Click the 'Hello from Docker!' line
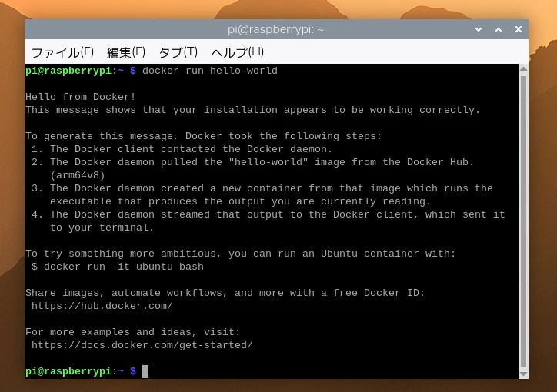 click(81, 97)
